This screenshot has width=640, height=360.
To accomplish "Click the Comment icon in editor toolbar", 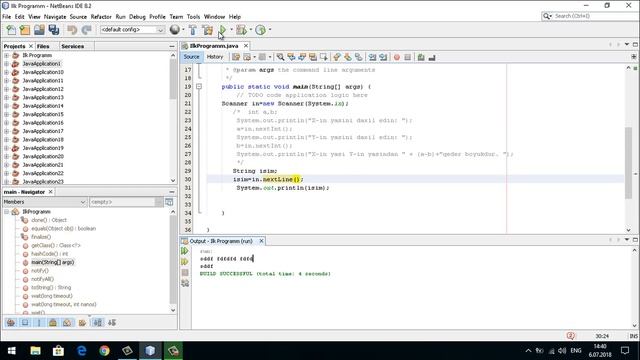I will click(421, 57).
